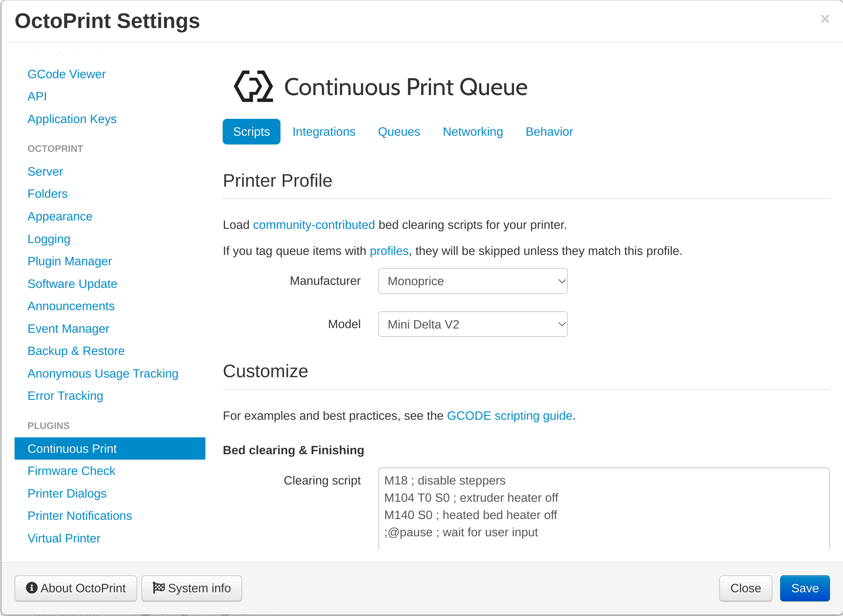
Task: Open Virtual Printer plugin settings
Action: coord(64,538)
